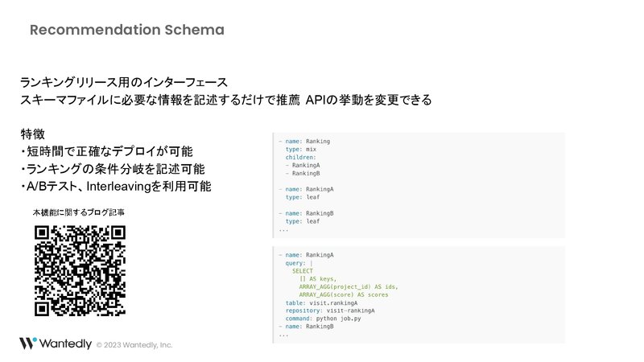Click the A/Bテスト、Interleaving bullet
644x362 pixels.
pos(116,187)
